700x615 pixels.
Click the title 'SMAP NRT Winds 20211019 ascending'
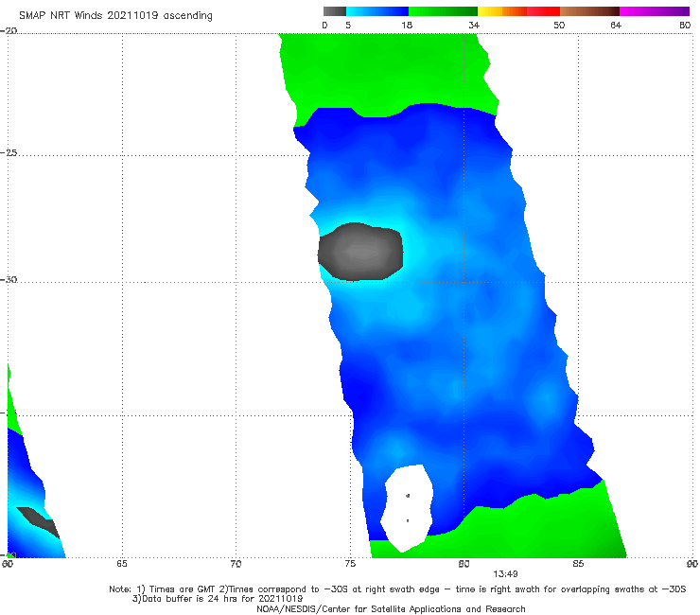coord(115,16)
